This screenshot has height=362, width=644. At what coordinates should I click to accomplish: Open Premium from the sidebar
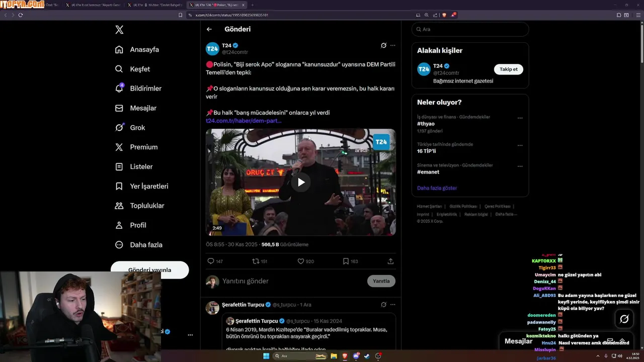click(x=136, y=147)
